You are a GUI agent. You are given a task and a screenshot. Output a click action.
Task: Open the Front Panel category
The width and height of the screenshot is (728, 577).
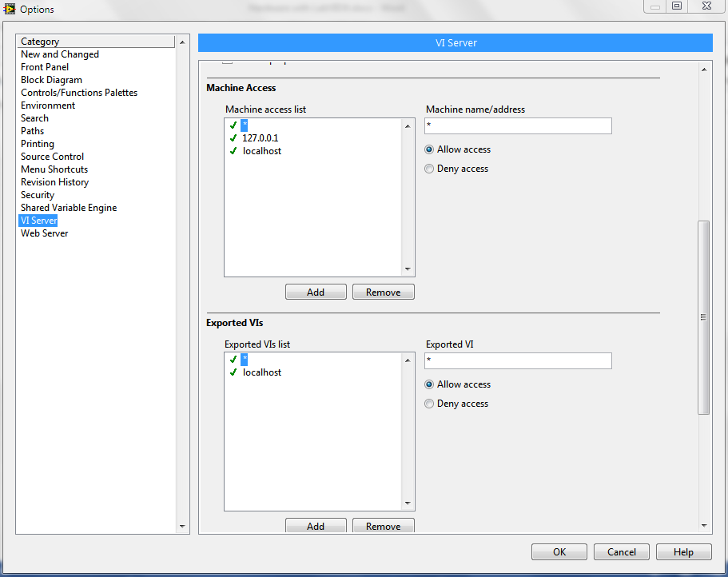[x=45, y=67]
